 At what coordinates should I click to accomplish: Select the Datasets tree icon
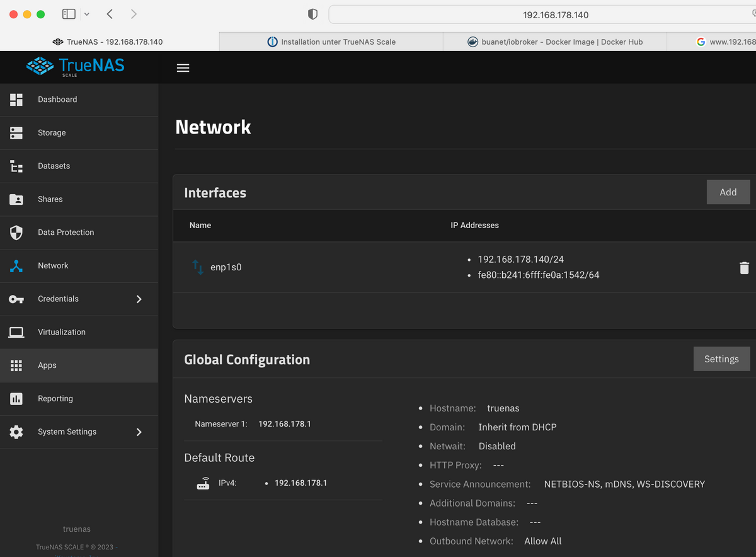[x=16, y=166]
